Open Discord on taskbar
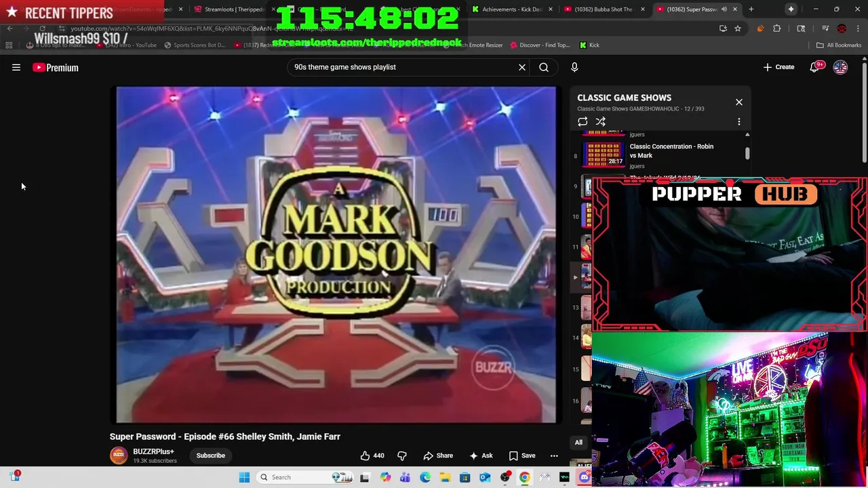868x488 pixels. [x=585, y=477]
